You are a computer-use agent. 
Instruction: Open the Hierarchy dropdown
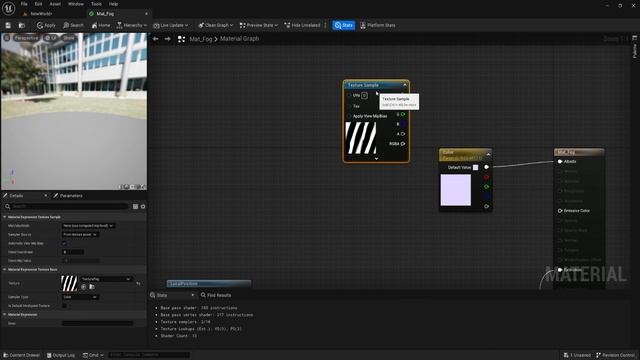(x=132, y=25)
